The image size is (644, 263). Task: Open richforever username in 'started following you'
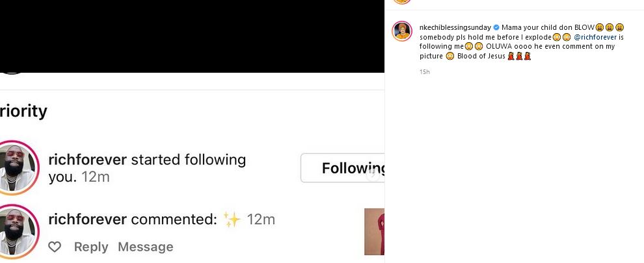pos(87,160)
